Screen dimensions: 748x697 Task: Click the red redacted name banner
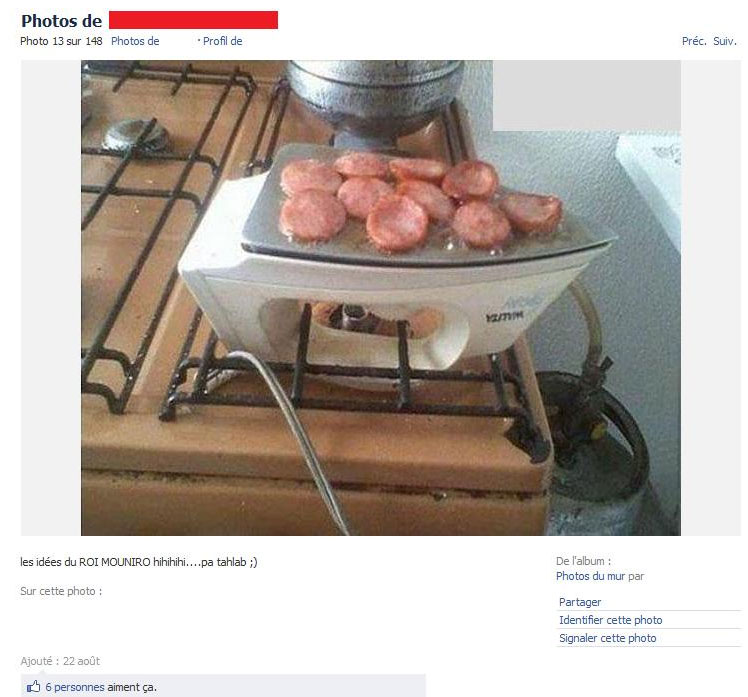(193, 21)
